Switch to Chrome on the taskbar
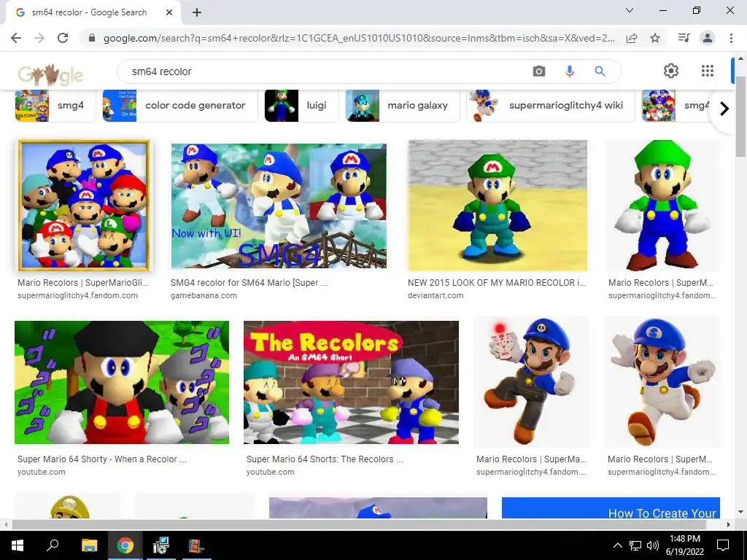This screenshot has height=560, width=747. (x=125, y=545)
